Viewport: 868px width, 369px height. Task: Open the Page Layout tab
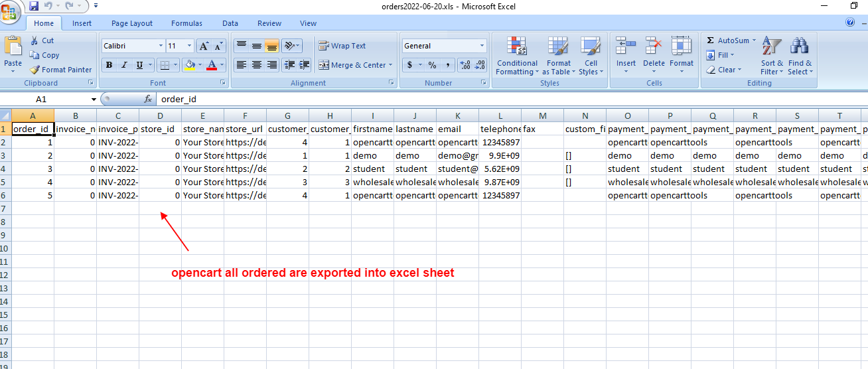click(x=132, y=23)
